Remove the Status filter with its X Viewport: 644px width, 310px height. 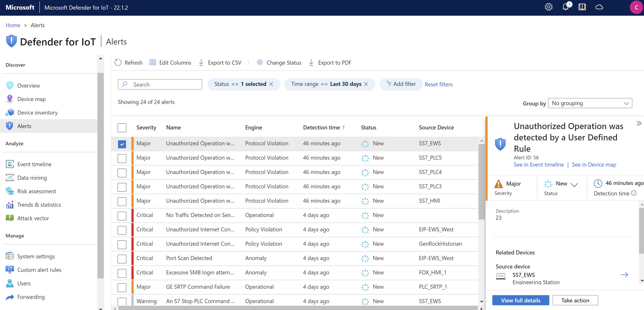pos(271,84)
